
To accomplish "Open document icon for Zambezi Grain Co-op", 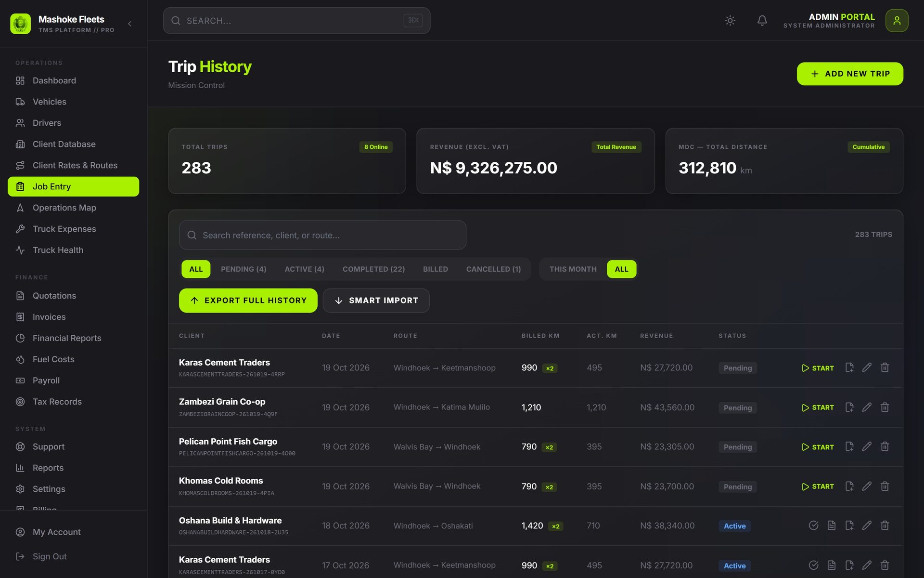I will click(849, 407).
